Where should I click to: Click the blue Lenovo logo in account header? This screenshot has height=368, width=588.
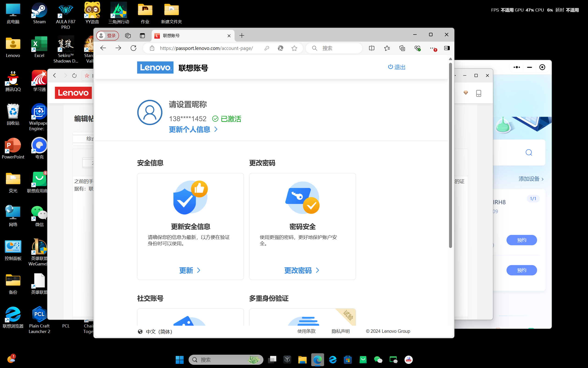[155, 67]
